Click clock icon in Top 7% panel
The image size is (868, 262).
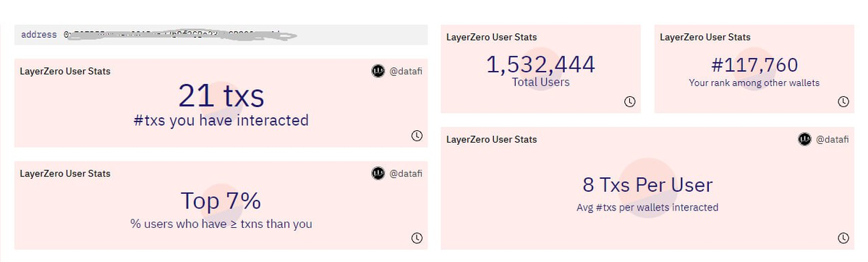(x=417, y=237)
